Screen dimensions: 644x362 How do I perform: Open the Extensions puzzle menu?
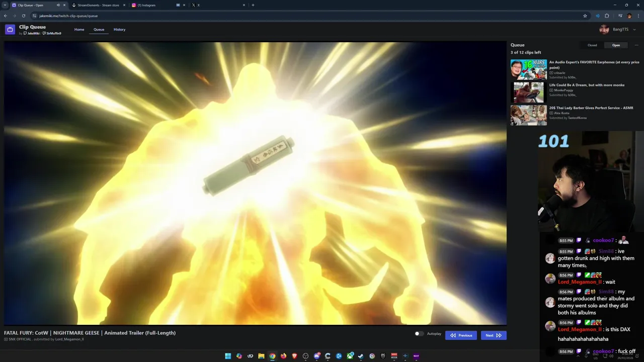pos(607,16)
